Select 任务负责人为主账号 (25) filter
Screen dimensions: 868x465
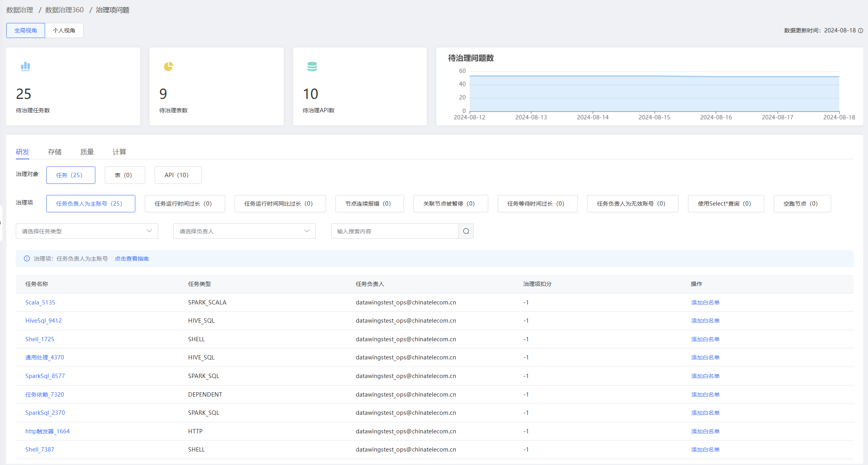91,204
